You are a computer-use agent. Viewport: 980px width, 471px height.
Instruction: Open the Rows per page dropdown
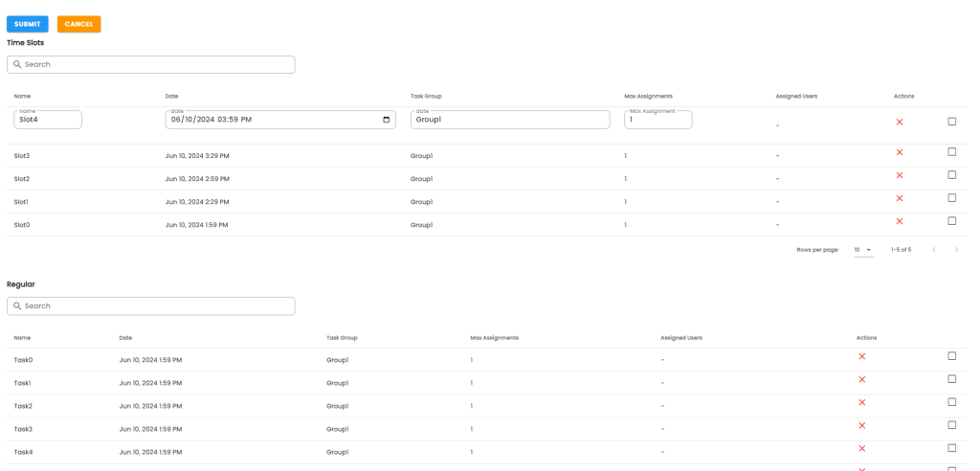click(863, 250)
